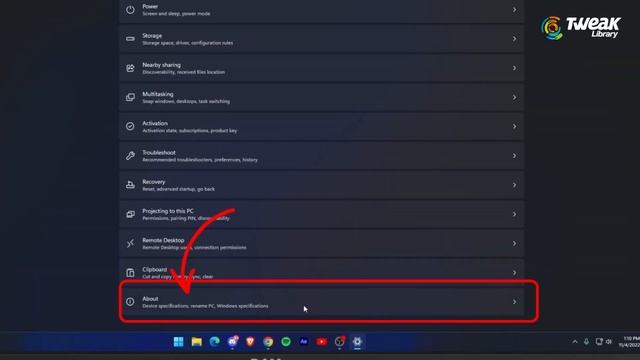Open the taskbar clock and date
The width and height of the screenshot is (640, 360).
tap(629, 342)
